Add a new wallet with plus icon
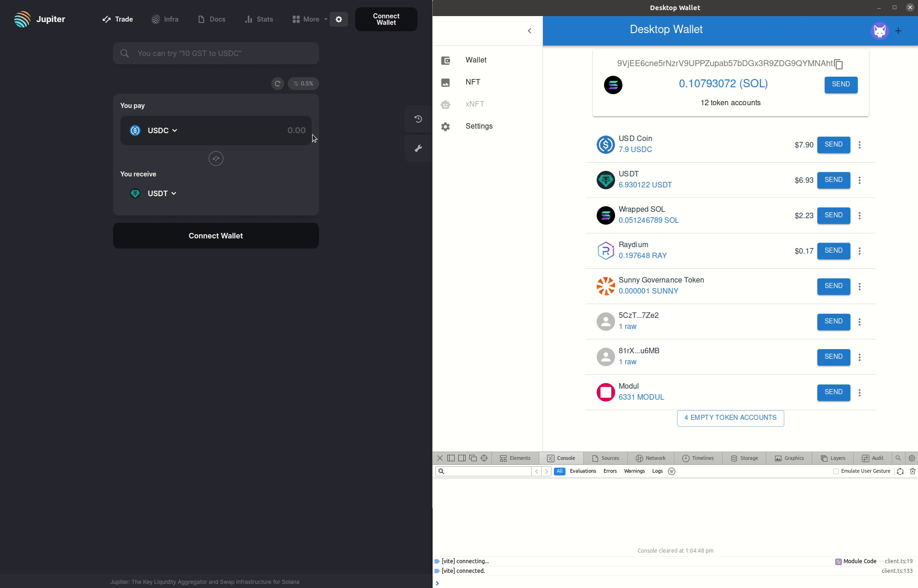Image resolution: width=918 pixels, height=588 pixels. click(898, 31)
